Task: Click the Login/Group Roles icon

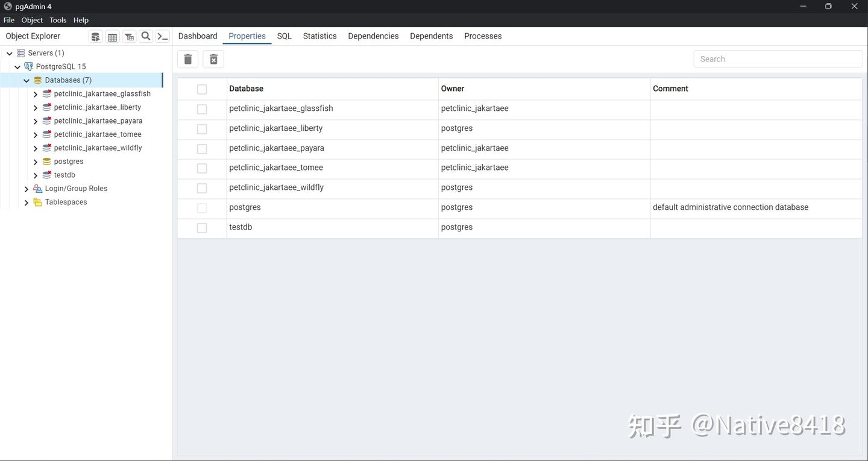Action: tap(37, 189)
